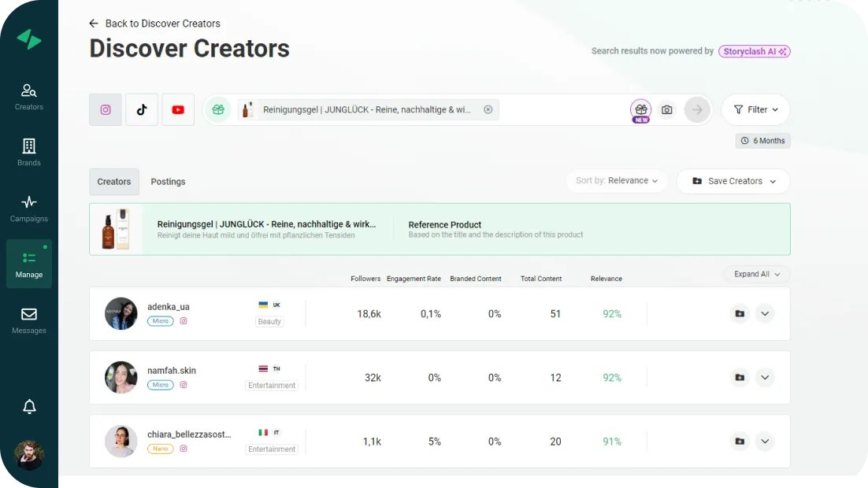
Task: Click Expand All creators
Action: pyautogui.click(x=756, y=275)
